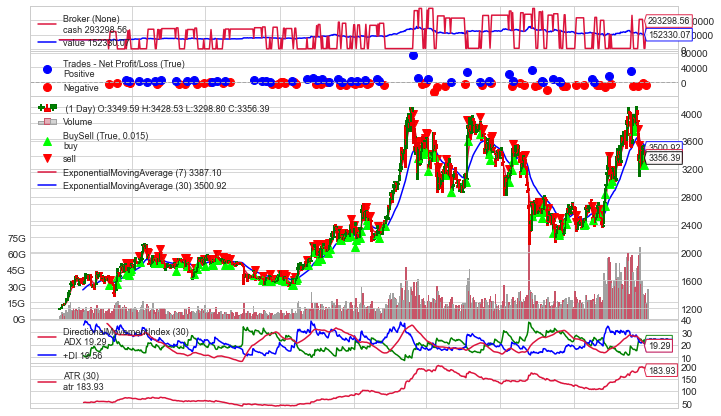Click the highest blue positive trade dot
Screen dimensions: 721x416
(x=413, y=56)
